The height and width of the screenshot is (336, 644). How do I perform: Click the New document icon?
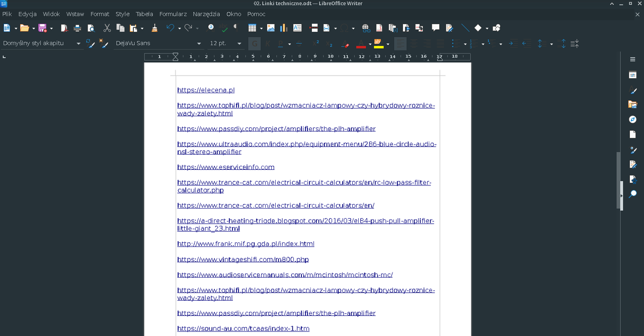click(x=7, y=28)
